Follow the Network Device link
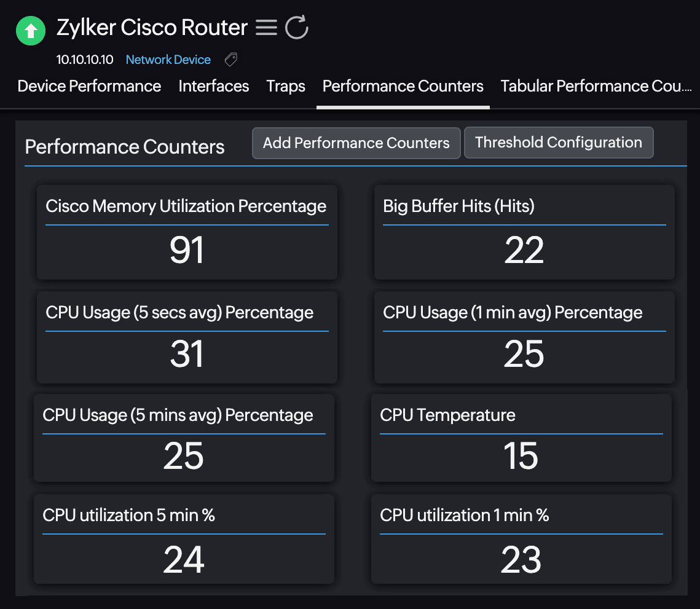This screenshot has width=700, height=609. 168,59
